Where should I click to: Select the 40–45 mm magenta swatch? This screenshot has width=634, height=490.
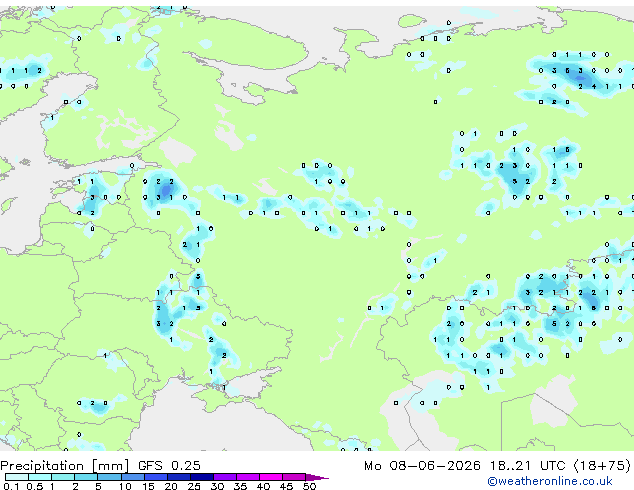(x=271, y=477)
